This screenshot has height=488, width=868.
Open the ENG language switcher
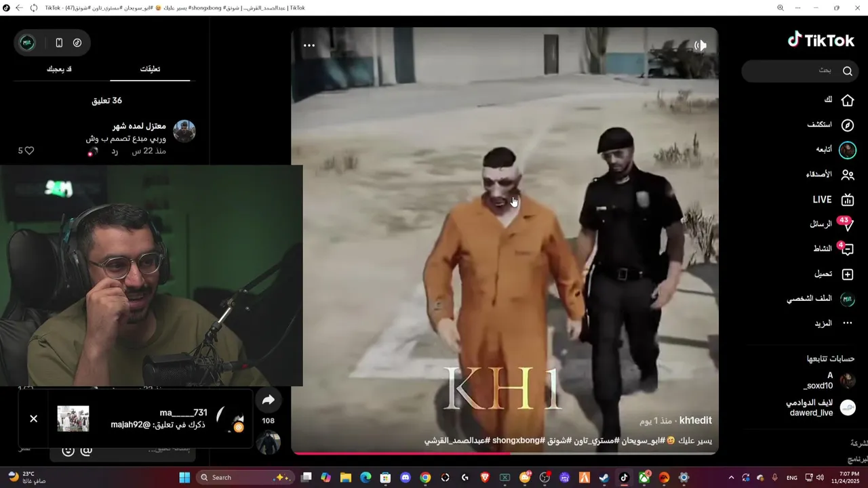pyautogui.click(x=791, y=478)
